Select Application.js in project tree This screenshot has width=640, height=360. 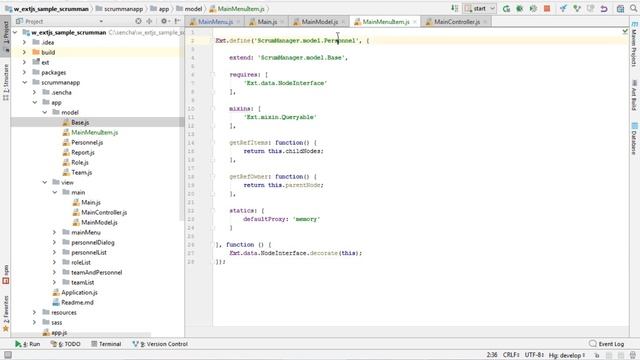point(79,292)
